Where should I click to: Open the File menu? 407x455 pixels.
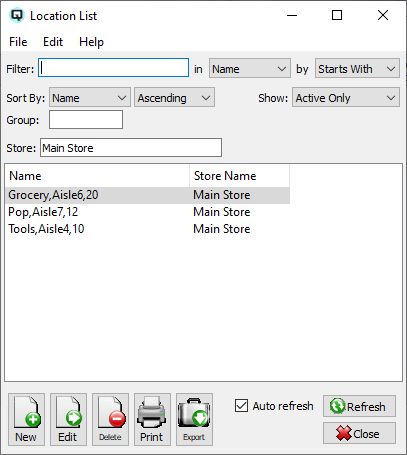pyautogui.click(x=18, y=42)
